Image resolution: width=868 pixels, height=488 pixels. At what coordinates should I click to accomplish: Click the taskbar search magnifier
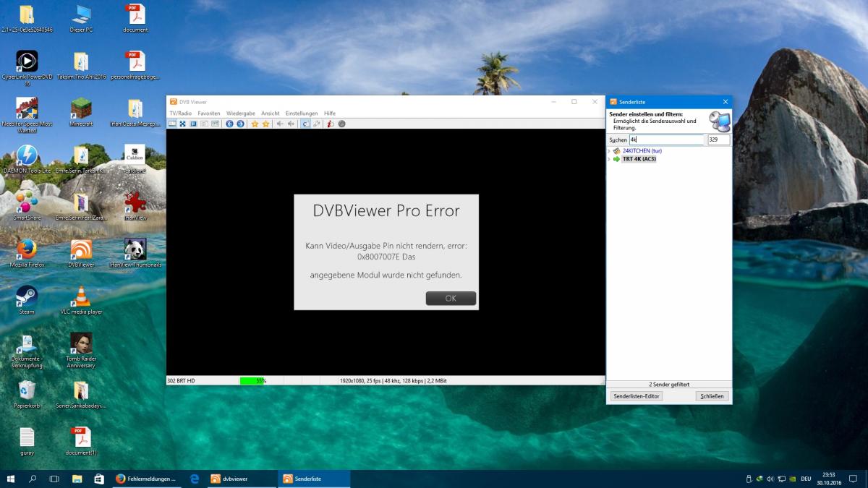[x=33, y=479]
